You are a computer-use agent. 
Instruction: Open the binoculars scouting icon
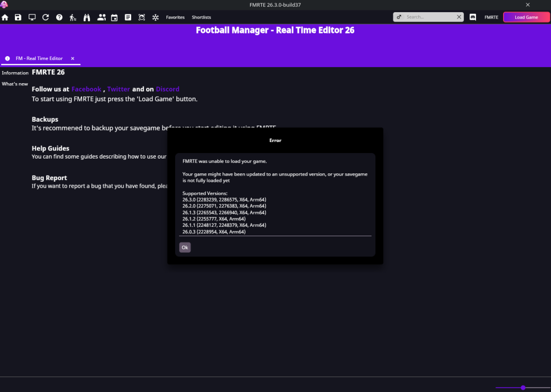point(87,17)
